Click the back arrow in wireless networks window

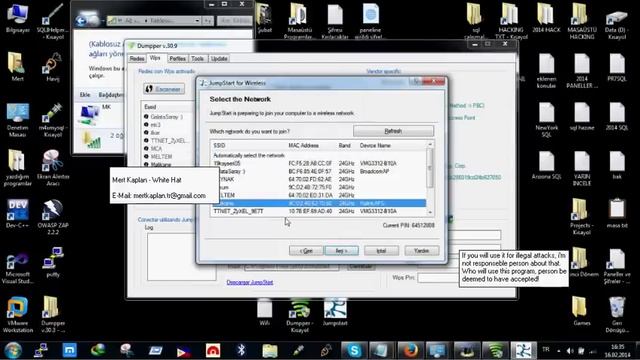[81, 20]
